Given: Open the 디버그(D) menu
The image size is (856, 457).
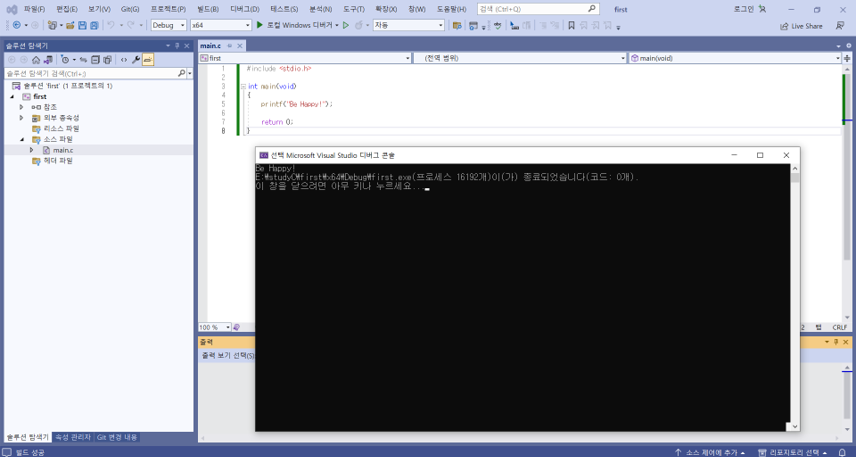Looking at the screenshot, I should [245, 9].
